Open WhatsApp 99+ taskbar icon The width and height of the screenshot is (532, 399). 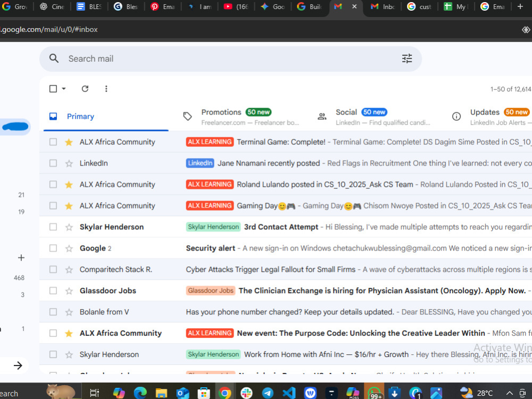[374, 393]
